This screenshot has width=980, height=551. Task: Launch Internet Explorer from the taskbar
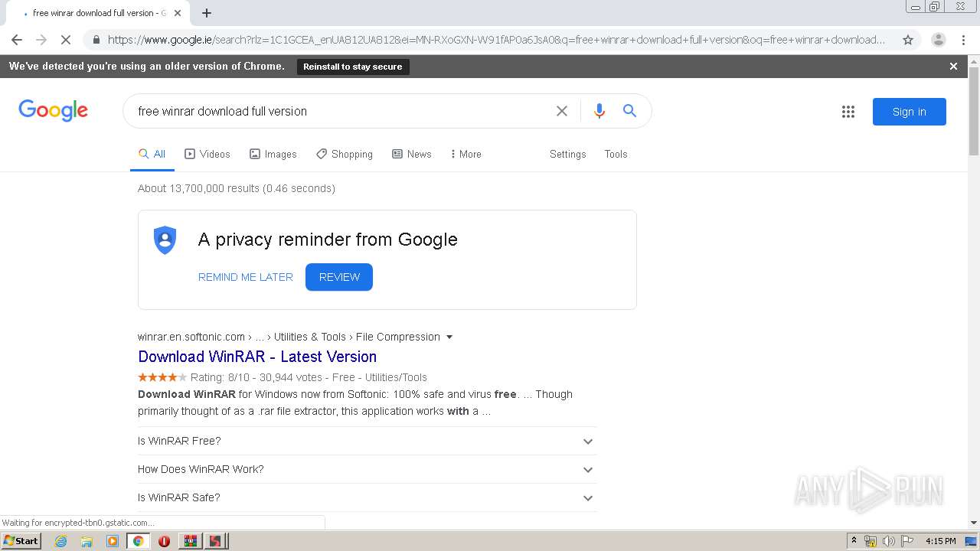tap(60, 541)
